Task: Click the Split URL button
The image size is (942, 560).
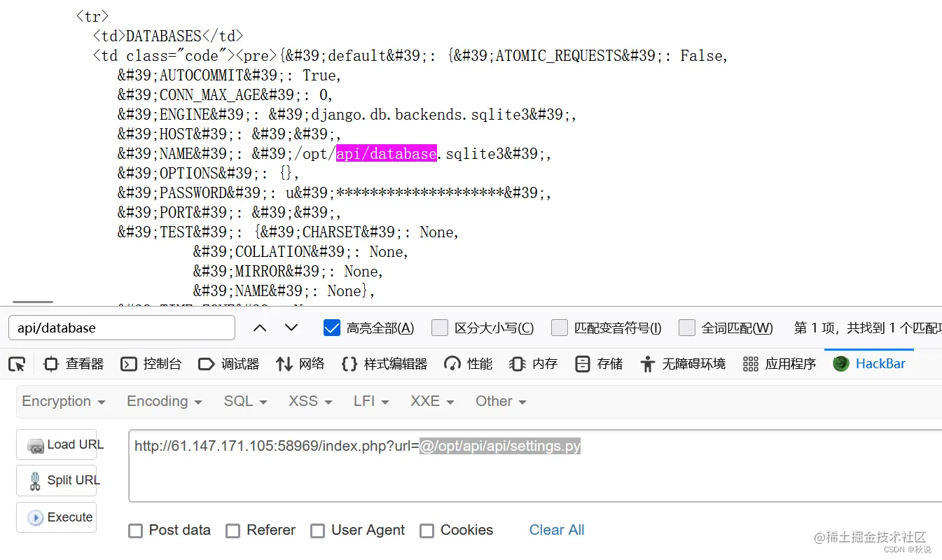Action: point(57,480)
